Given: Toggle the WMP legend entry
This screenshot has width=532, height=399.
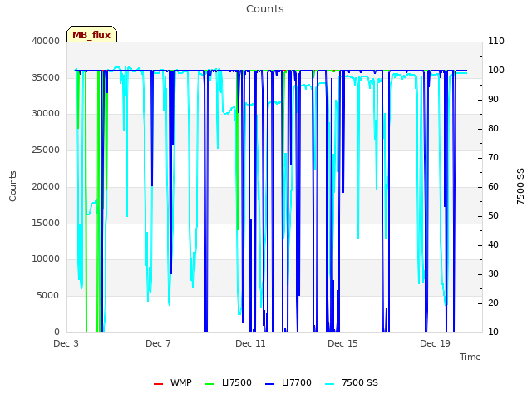Looking at the screenshot, I should [173, 382].
